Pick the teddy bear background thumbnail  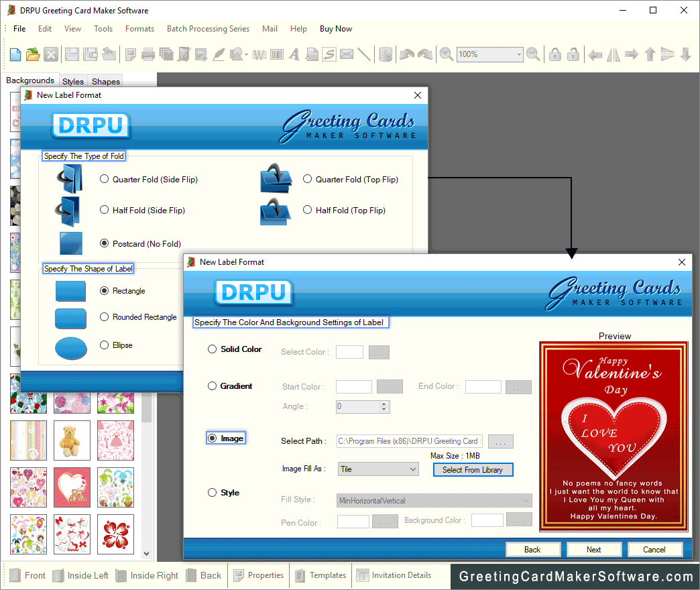72,440
